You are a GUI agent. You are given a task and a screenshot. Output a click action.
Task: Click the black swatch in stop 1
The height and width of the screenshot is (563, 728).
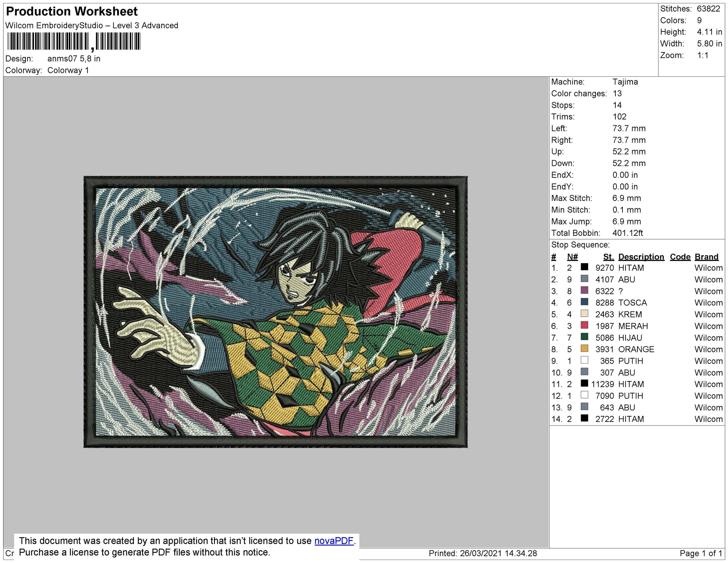[x=584, y=267]
